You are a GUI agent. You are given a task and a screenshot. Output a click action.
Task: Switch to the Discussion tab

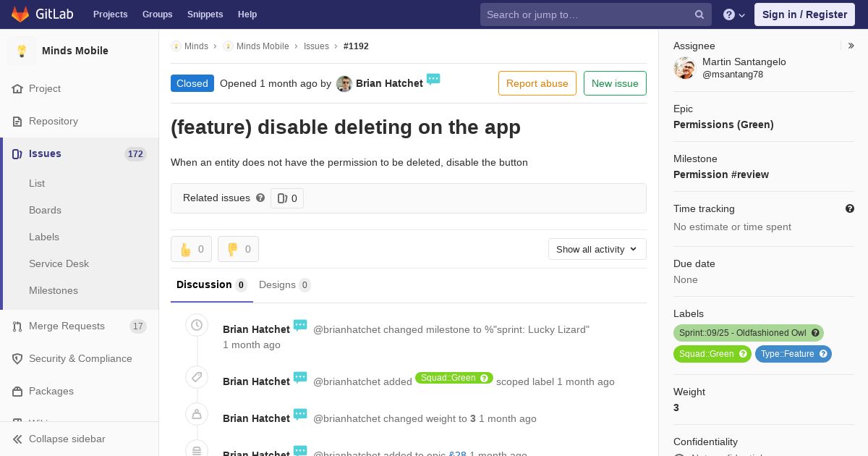pyautogui.click(x=212, y=285)
